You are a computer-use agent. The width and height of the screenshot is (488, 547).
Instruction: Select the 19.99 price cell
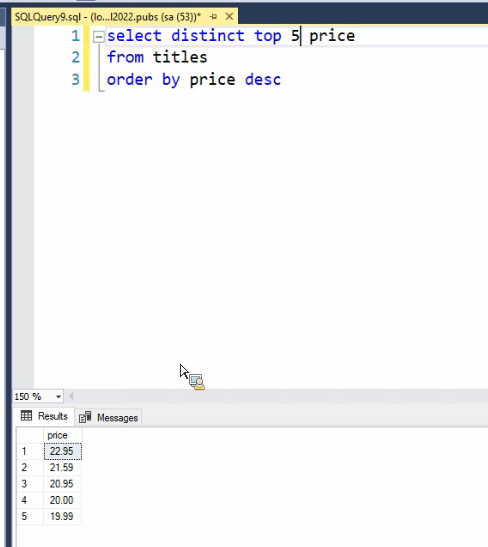pyautogui.click(x=63, y=516)
